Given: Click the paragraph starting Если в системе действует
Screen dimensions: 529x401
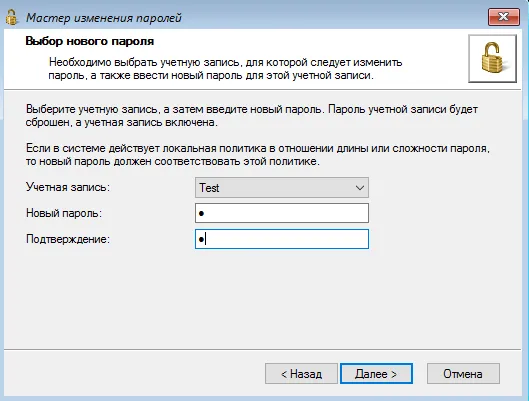Looking at the screenshot, I should pyautogui.click(x=258, y=155).
